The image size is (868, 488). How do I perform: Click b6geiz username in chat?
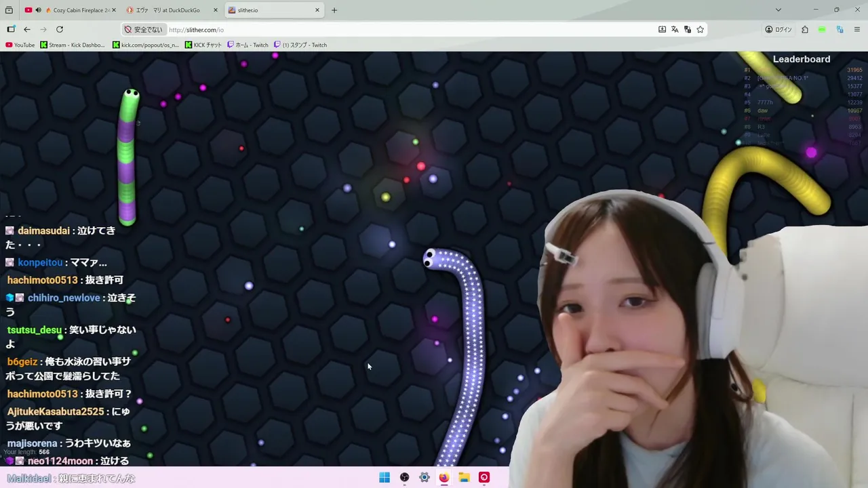(x=22, y=362)
